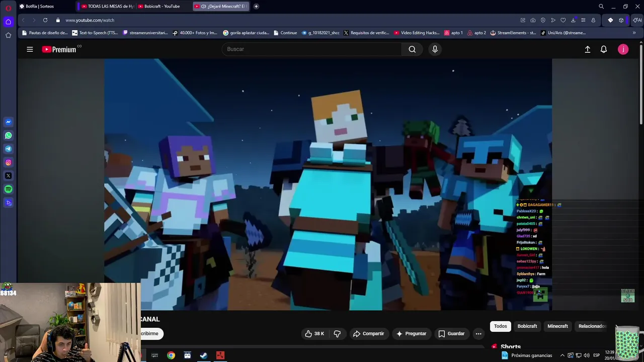This screenshot has width=644, height=362.
Task: Open volume control in system tray
Action: pos(586,355)
